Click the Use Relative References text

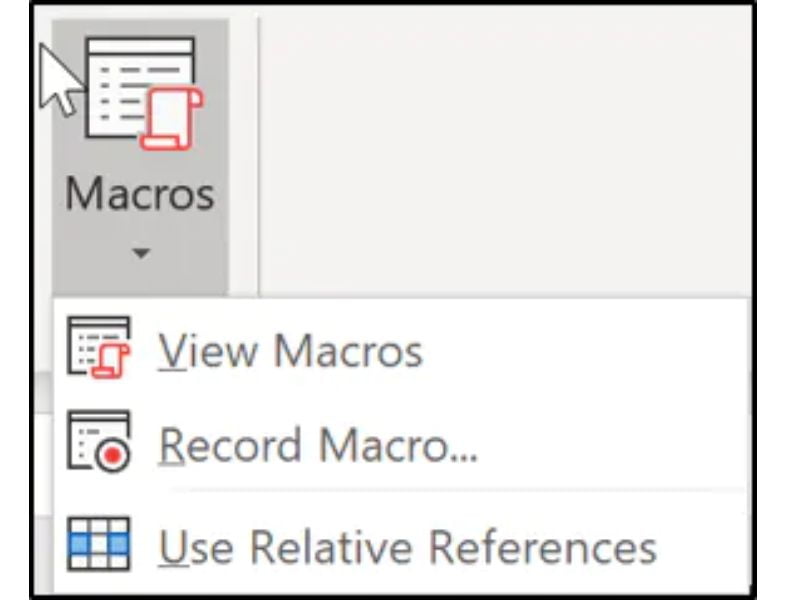click(x=406, y=546)
